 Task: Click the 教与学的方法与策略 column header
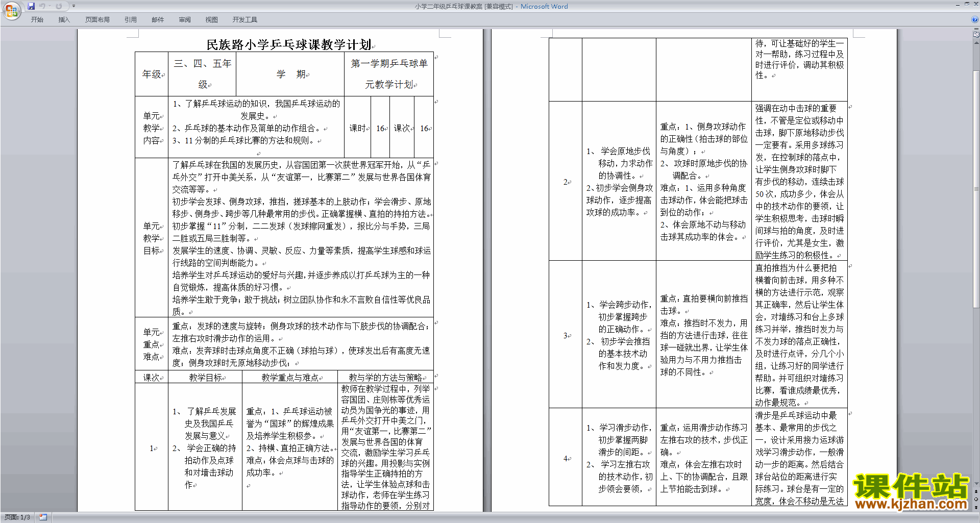pyautogui.click(x=386, y=378)
